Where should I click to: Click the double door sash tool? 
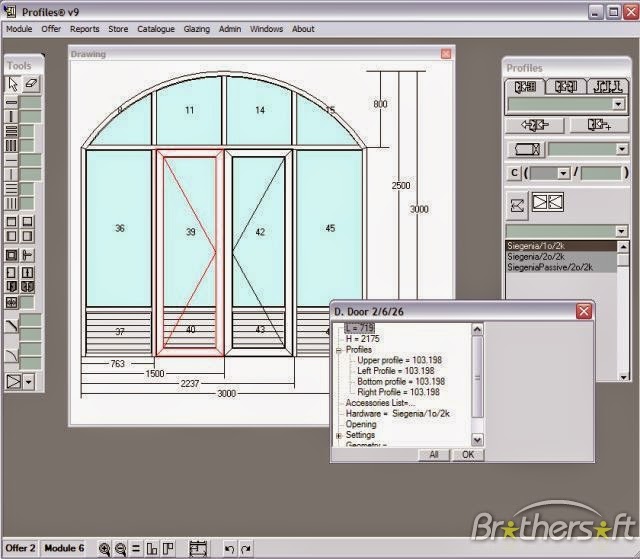point(27,286)
